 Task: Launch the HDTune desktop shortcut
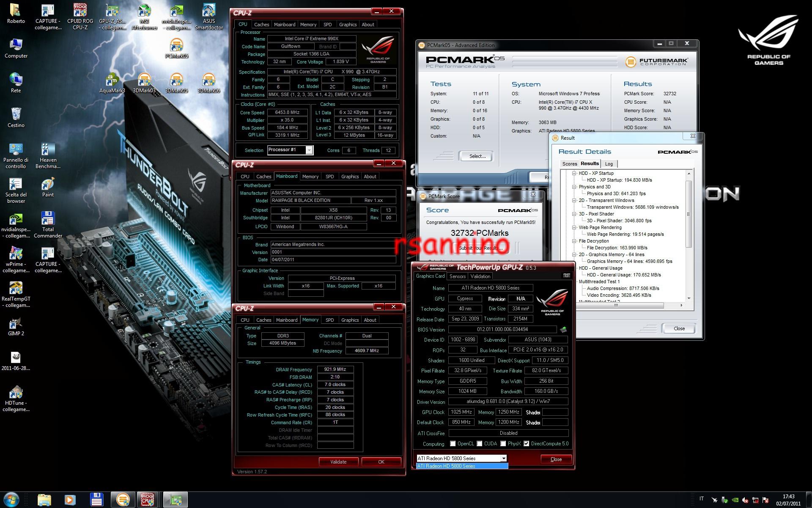[x=16, y=398]
